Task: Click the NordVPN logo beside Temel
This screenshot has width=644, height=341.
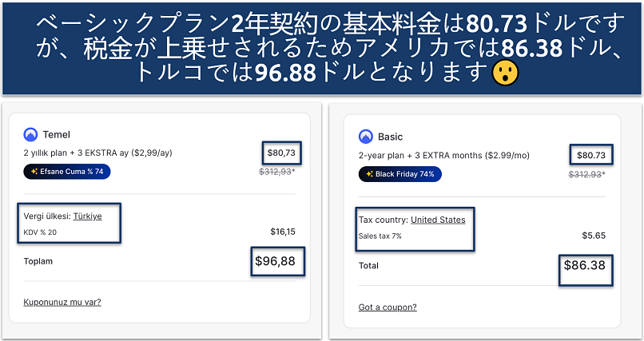Action: [31, 135]
